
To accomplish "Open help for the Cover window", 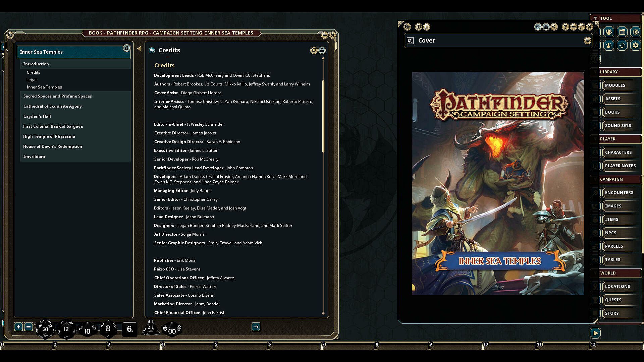I will pyautogui.click(x=565, y=27).
